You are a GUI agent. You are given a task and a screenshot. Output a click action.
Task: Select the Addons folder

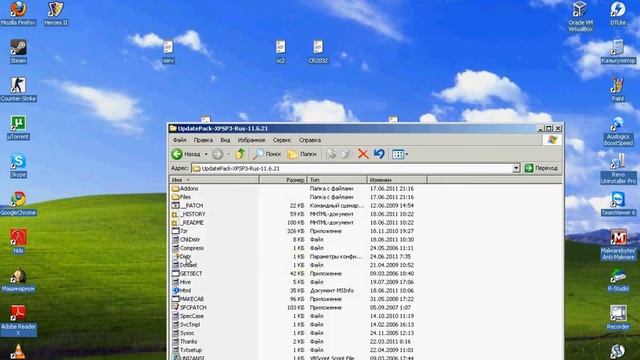185,189
